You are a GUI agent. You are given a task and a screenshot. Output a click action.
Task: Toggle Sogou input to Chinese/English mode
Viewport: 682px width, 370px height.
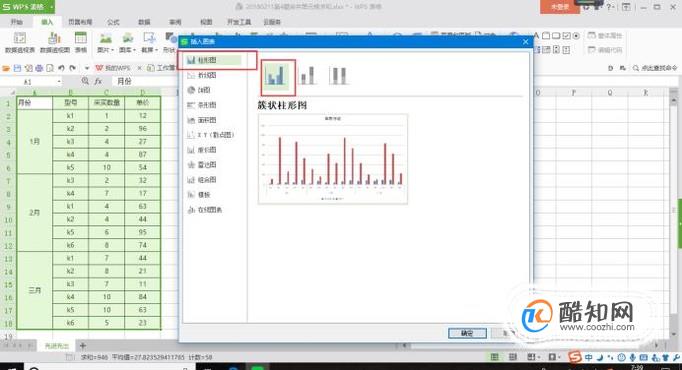(x=588, y=357)
